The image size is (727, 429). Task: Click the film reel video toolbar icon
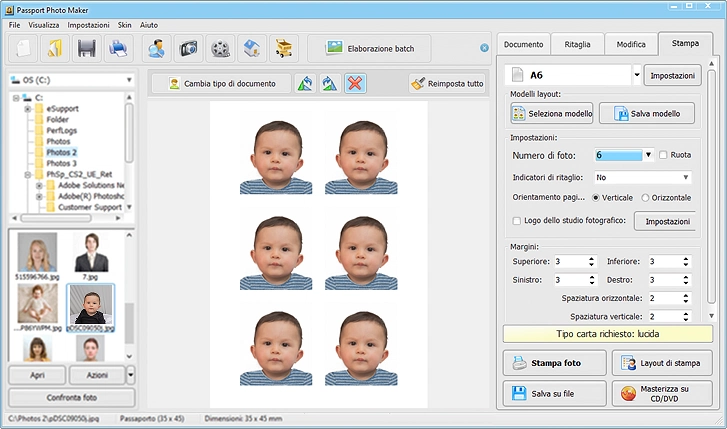pos(220,48)
